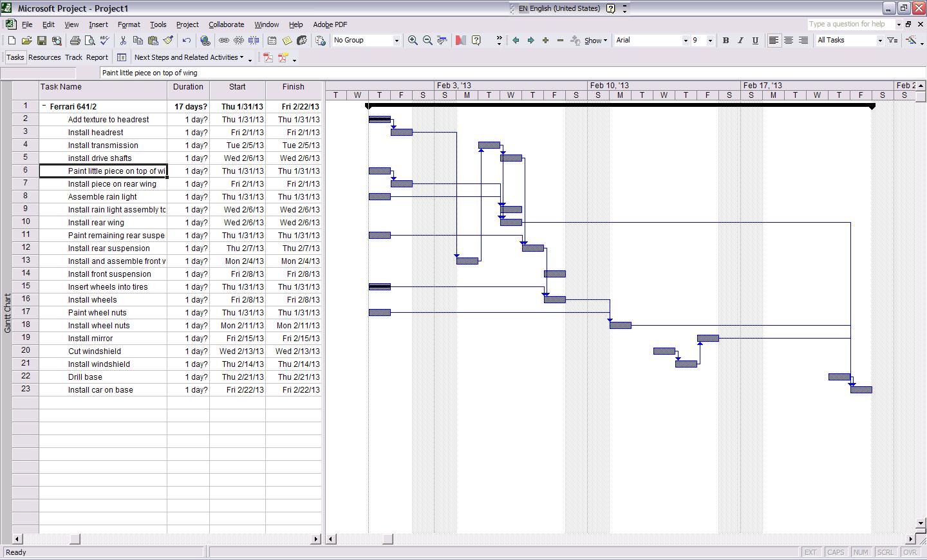Image resolution: width=927 pixels, height=560 pixels.
Task: Open the Project menu
Action: coord(187,24)
